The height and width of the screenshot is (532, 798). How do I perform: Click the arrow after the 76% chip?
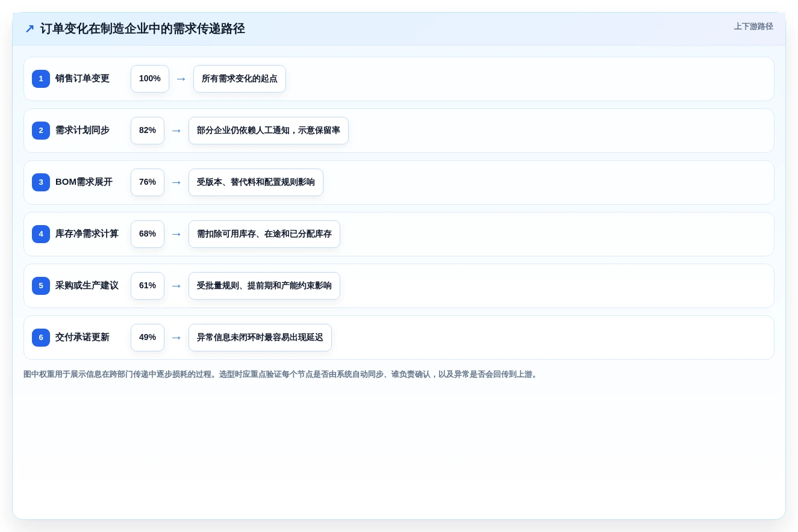coord(176,182)
